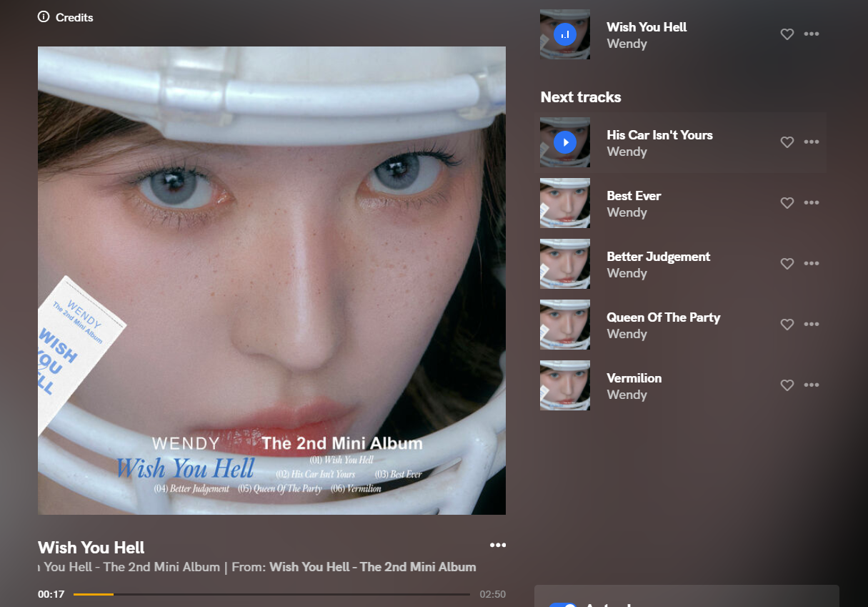Play His Car Isn't Yours
868x607 pixels.
[565, 142]
